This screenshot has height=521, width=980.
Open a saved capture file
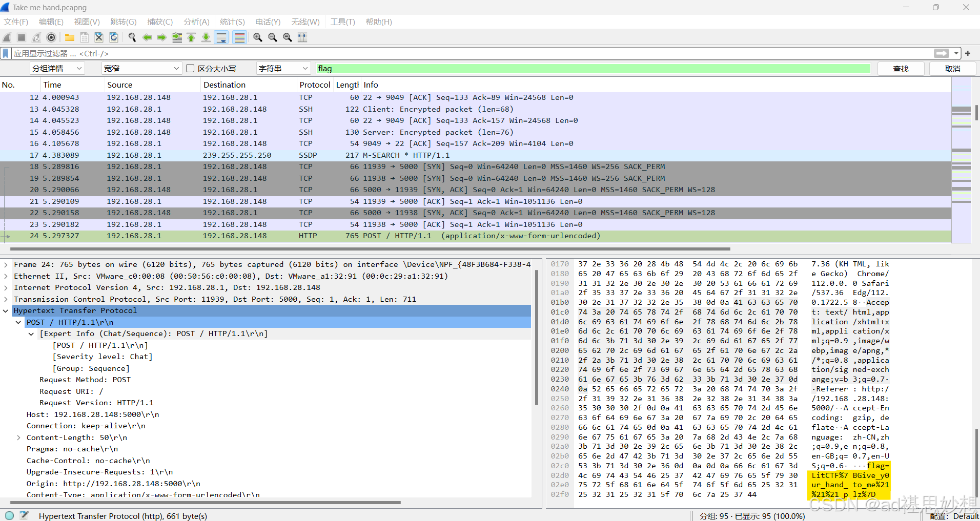point(69,37)
